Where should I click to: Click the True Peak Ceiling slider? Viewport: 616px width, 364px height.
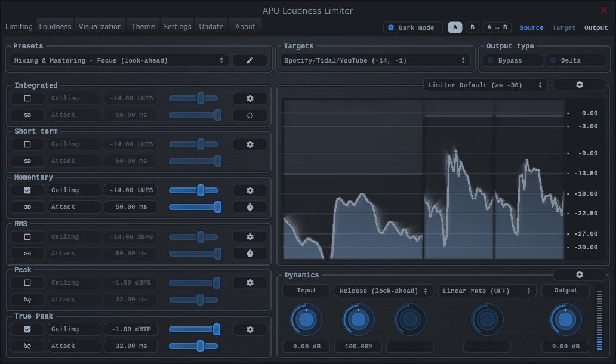coord(193,329)
